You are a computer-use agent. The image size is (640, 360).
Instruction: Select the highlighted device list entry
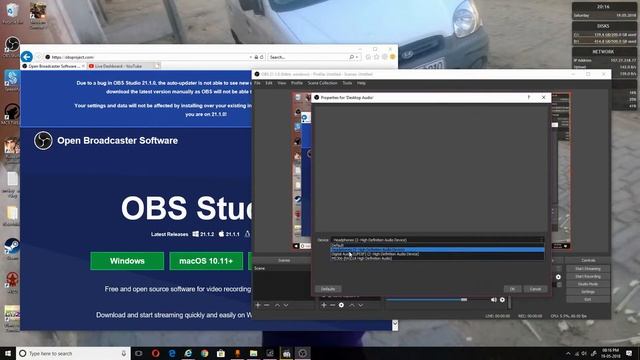437,249
